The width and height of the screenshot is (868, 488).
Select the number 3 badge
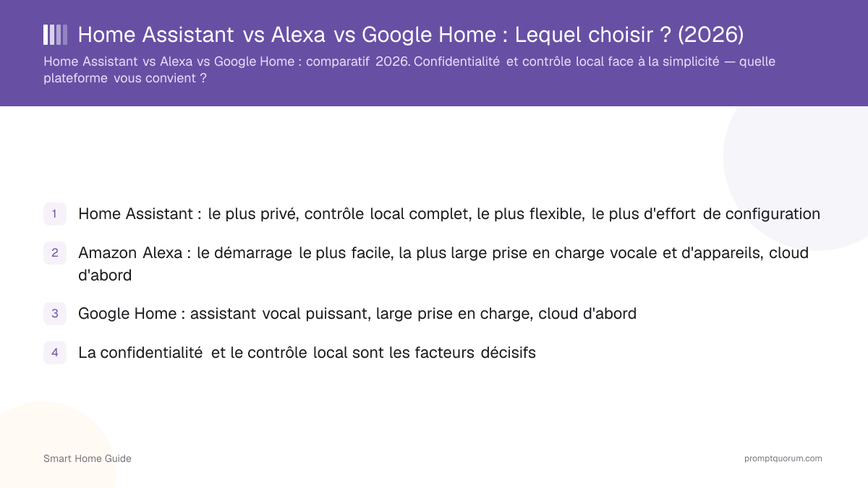[55, 314]
